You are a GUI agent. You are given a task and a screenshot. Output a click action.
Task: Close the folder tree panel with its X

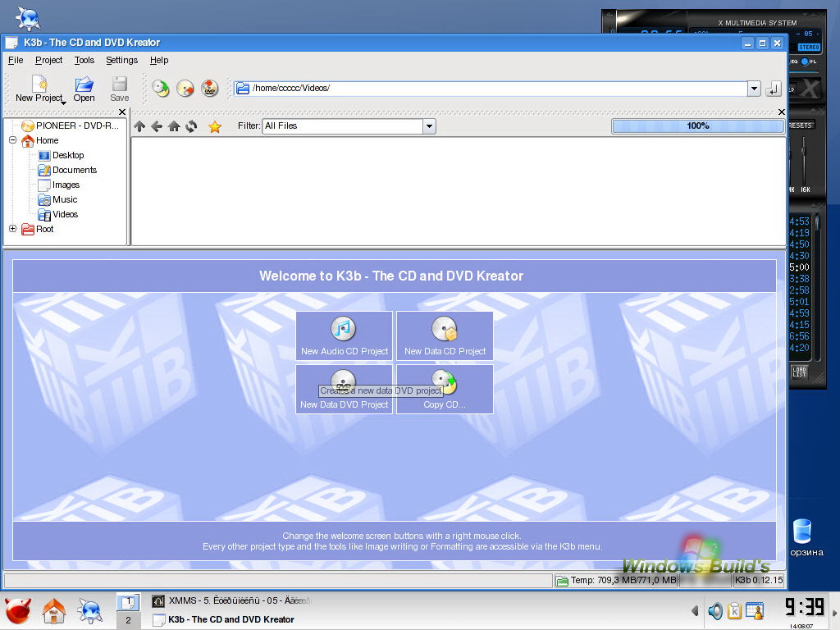point(122,112)
